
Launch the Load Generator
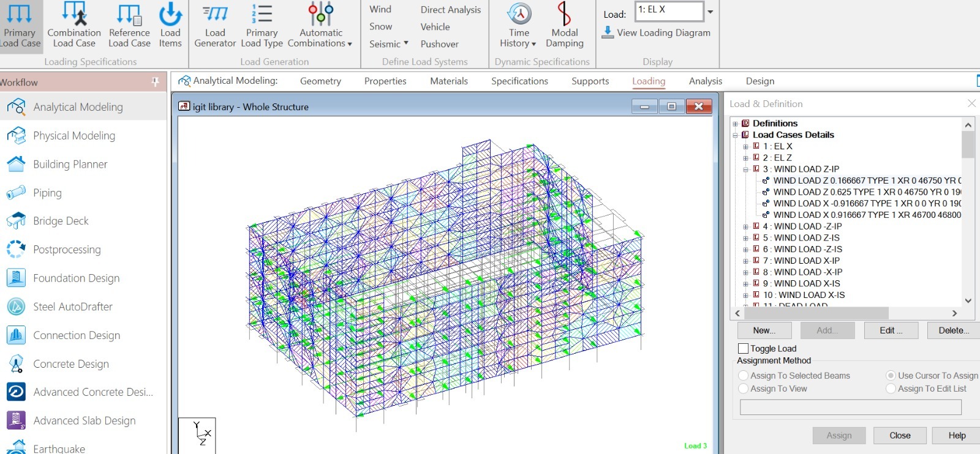pyautogui.click(x=215, y=26)
